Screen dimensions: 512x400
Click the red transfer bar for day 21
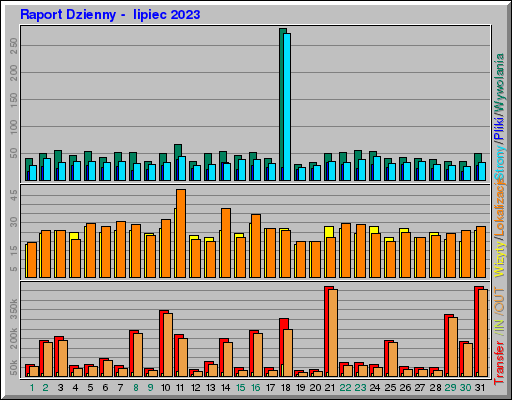tap(327, 332)
